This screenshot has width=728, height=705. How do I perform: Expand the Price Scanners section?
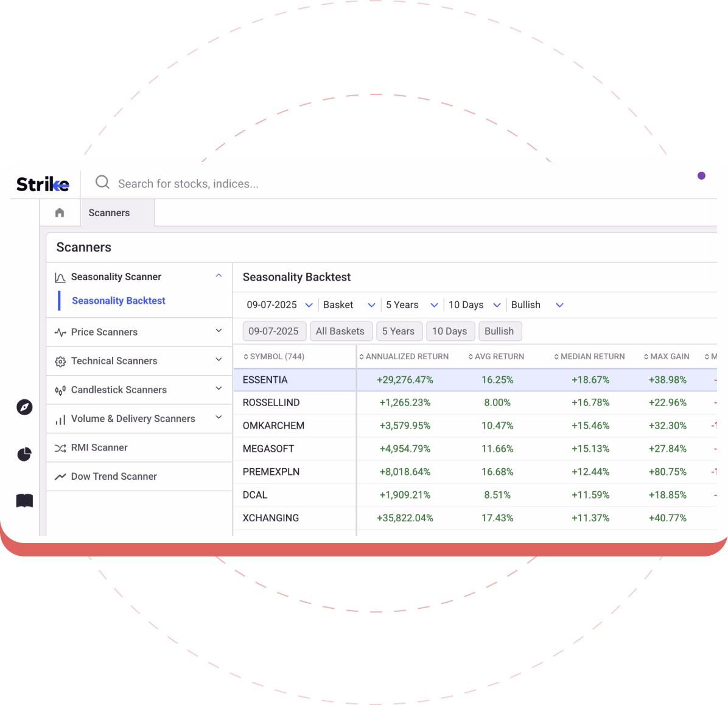(x=219, y=331)
